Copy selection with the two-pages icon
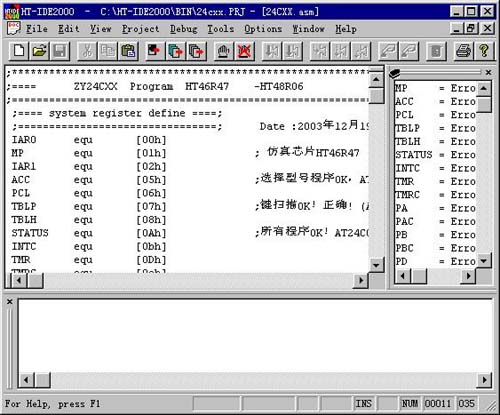Screen dimensions: 500x415 coord(108,51)
